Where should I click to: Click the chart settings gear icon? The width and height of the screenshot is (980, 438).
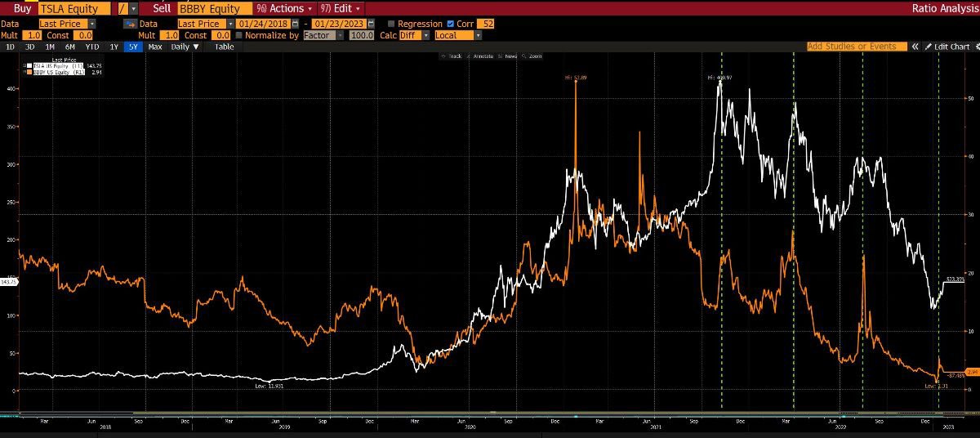(x=977, y=47)
